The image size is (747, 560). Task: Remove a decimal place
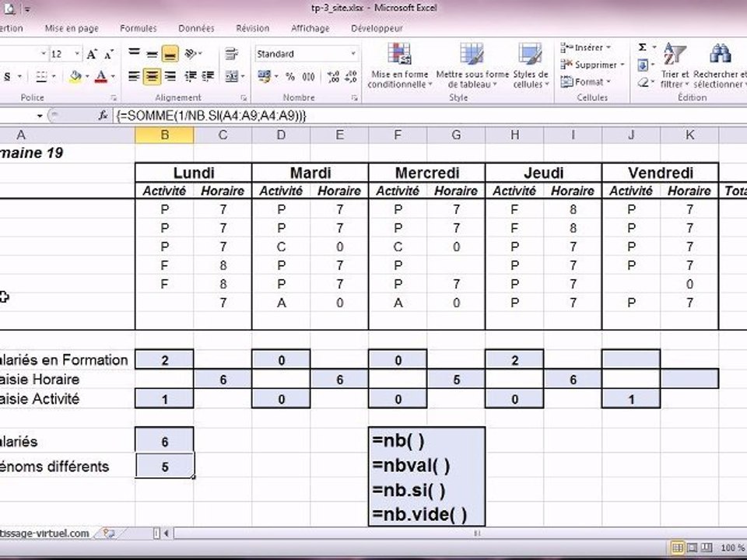pos(351,77)
